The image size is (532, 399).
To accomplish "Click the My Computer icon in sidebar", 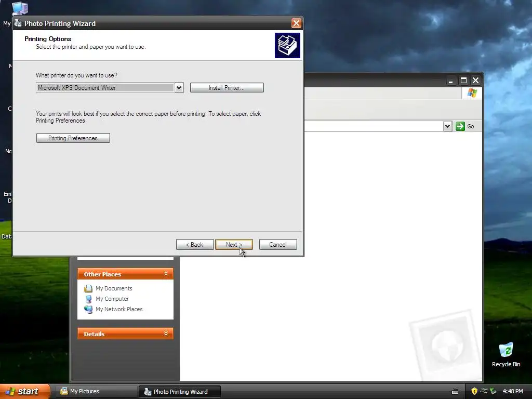I will click(x=88, y=299).
